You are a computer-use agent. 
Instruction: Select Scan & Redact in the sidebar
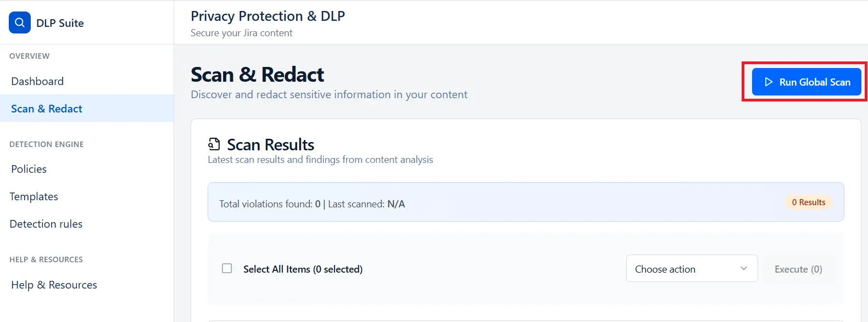point(46,108)
